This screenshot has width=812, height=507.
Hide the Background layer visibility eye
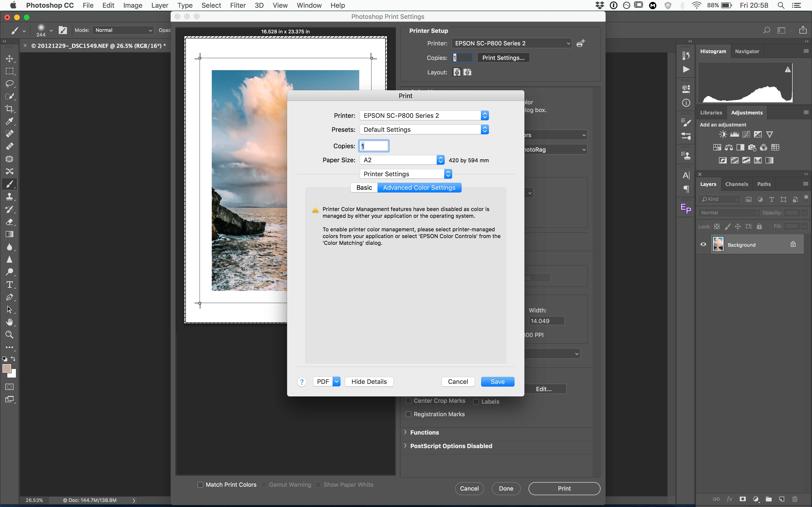[x=703, y=244]
